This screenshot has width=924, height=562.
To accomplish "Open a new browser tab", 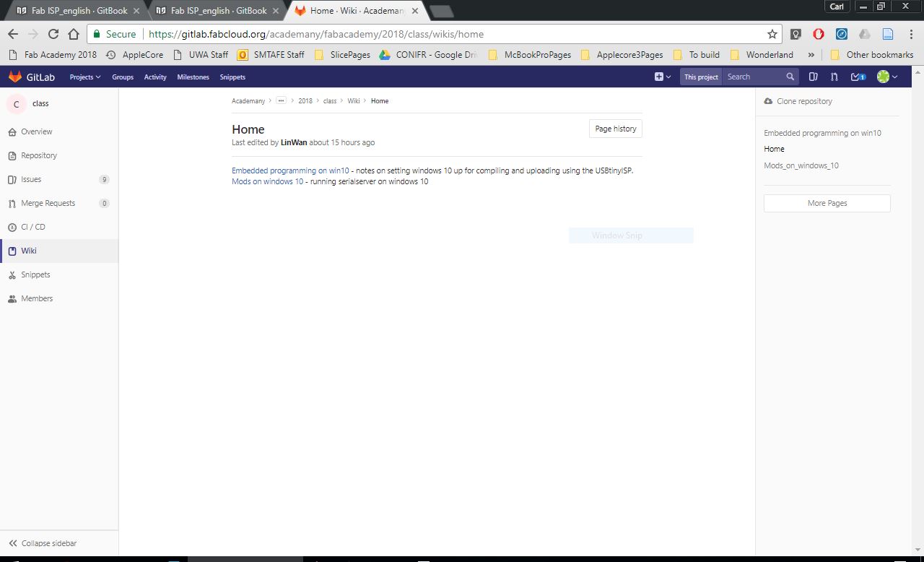I will (x=442, y=12).
